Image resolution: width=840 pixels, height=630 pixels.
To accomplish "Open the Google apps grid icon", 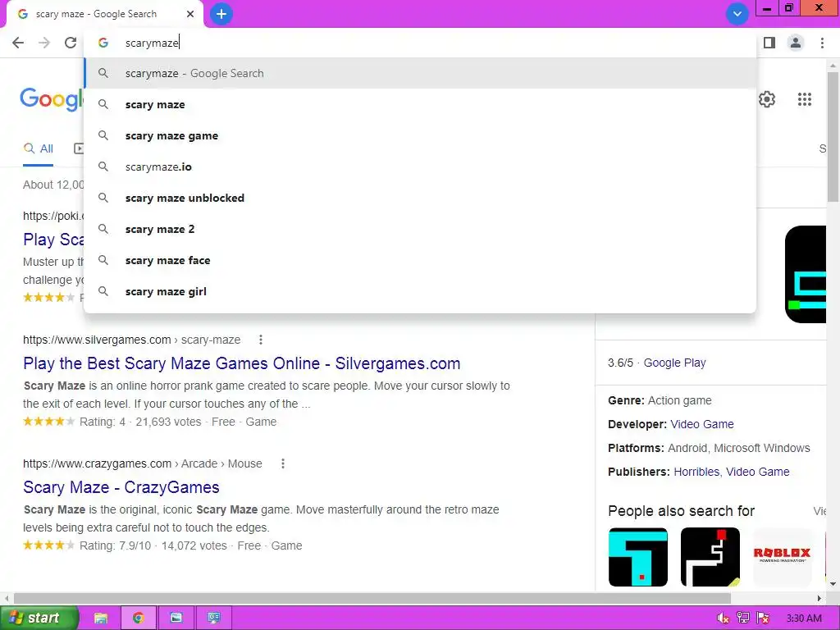I will click(x=805, y=99).
